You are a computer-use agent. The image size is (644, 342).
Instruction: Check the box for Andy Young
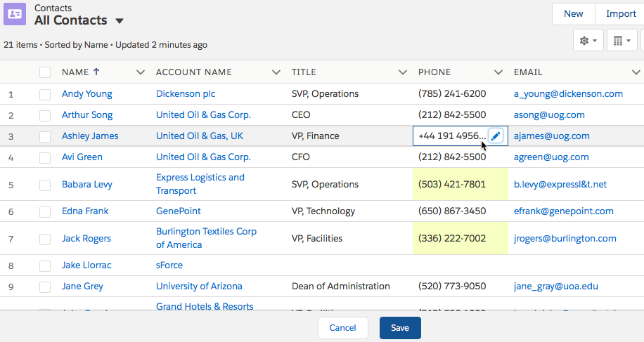45,94
